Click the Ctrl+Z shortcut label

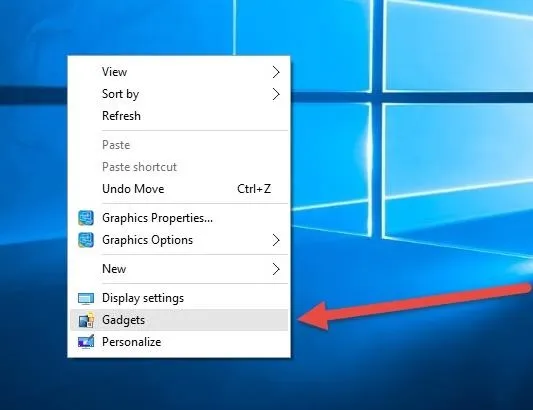[x=254, y=189]
